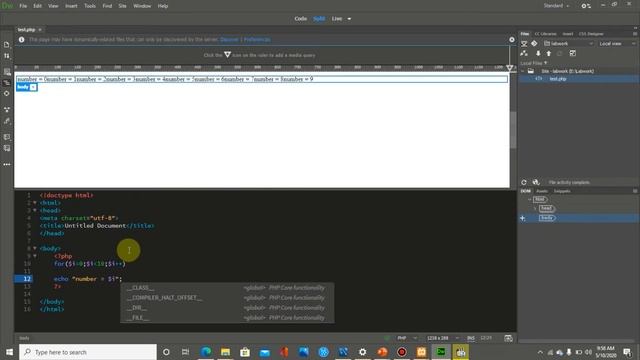Screen dimensions: 640x360
Task: Switch to Split view
Action: coord(319,19)
